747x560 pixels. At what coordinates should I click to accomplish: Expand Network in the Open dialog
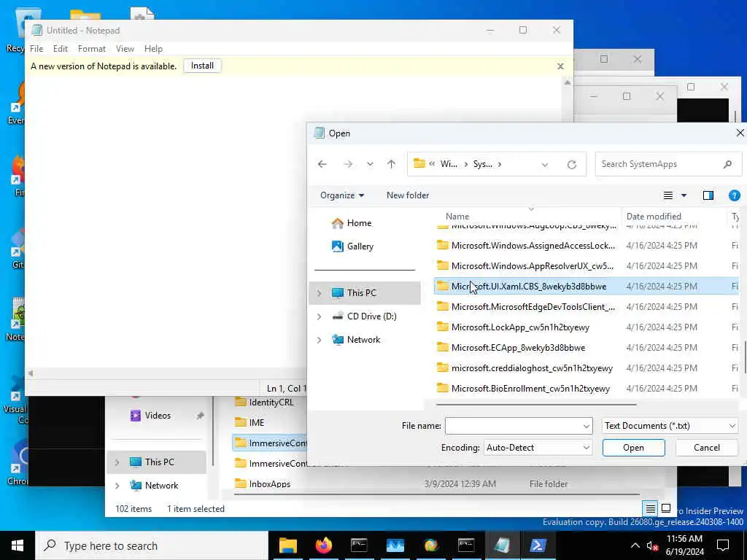click(320, 340)
